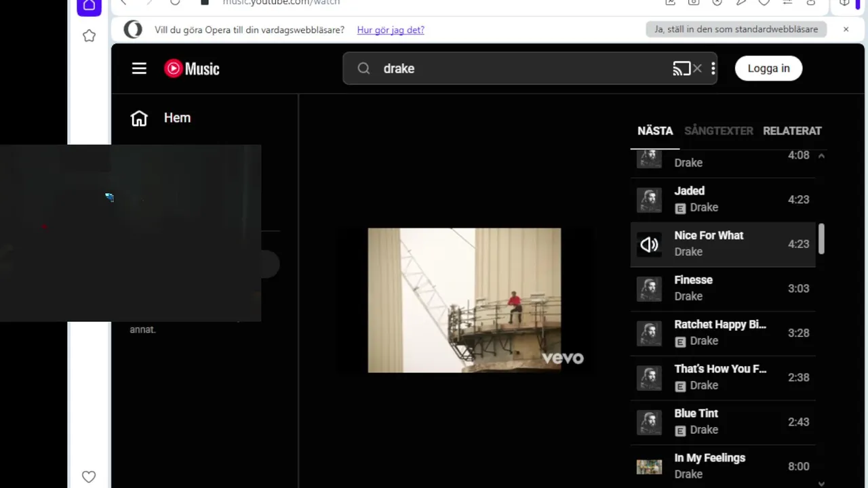868x488 pixels.
Task: Open the three-dot options menu
Action: click(x=713, y=68)
